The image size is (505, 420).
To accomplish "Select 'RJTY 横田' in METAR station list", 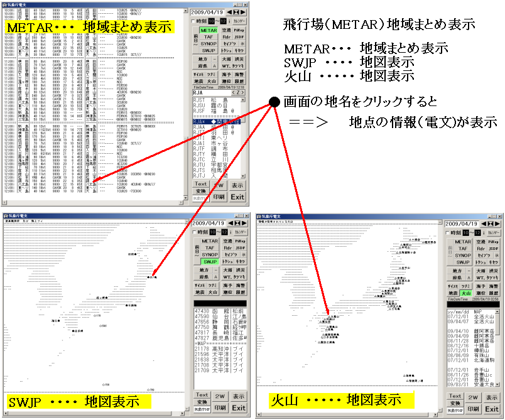I will [215, 154].
